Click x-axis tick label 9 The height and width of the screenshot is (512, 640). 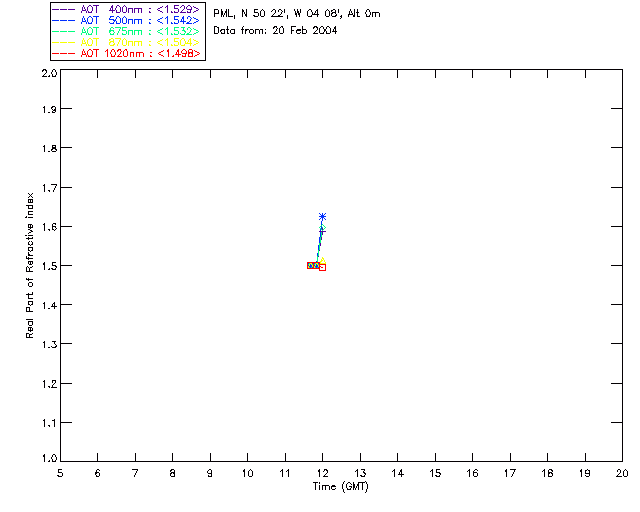click(x=210, y=473)
